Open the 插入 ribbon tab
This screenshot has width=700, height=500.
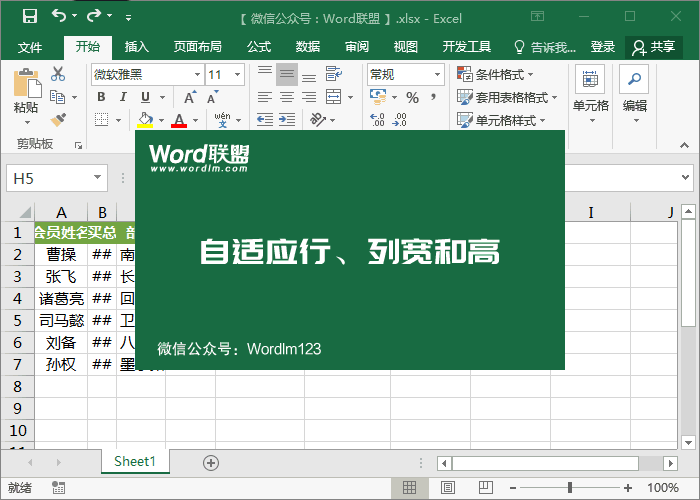(x=137, y=47)
